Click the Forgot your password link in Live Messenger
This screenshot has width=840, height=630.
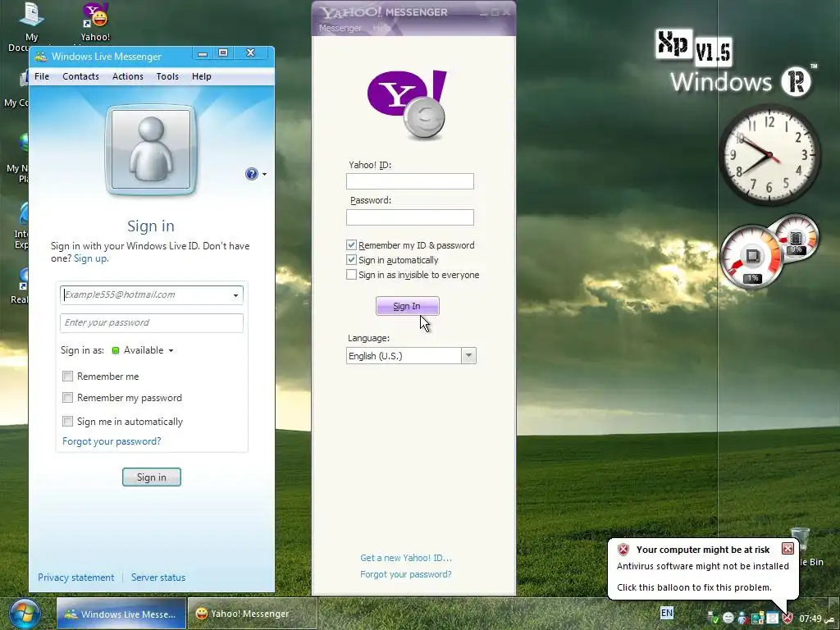tap(112, 441)
